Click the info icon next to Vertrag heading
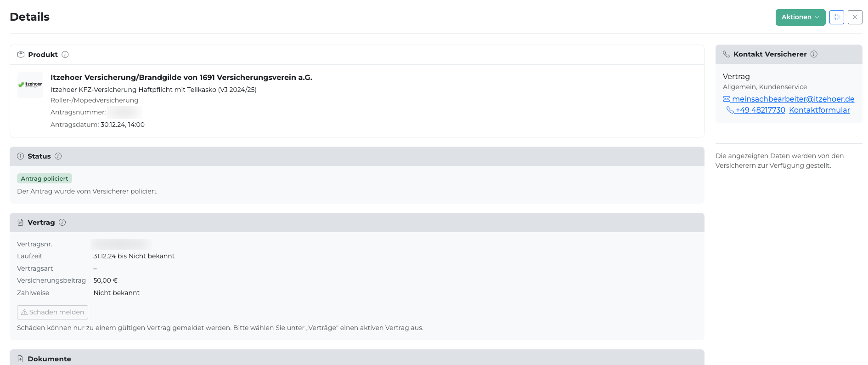The width and height of the screenshot is (868, 365). [62, 222]
